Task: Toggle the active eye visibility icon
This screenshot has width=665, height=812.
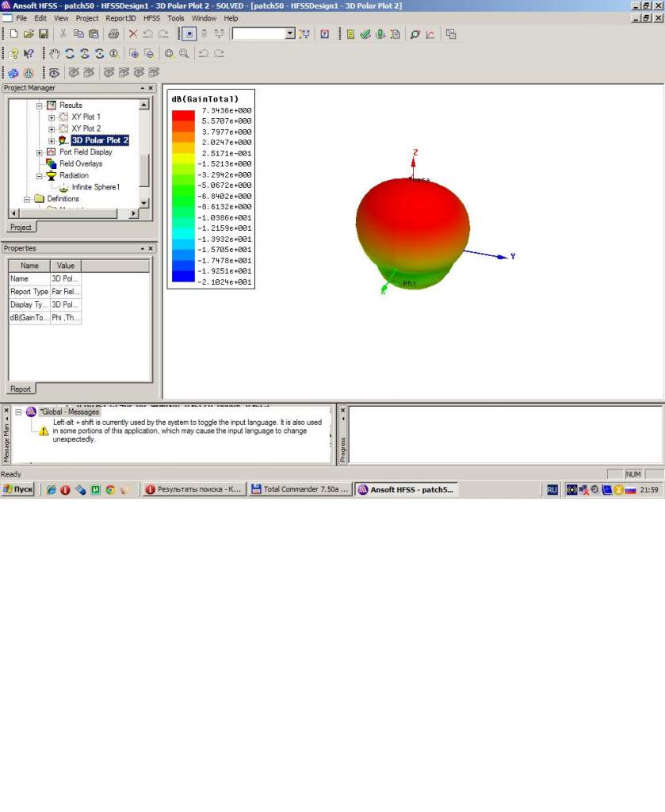Action: click(55, 73)
